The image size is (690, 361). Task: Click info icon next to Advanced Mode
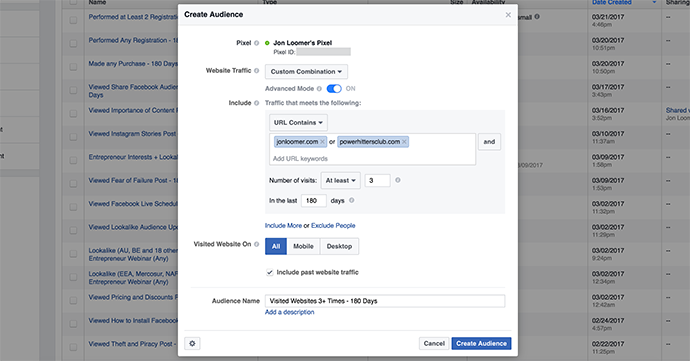click(x=319, y=88)
